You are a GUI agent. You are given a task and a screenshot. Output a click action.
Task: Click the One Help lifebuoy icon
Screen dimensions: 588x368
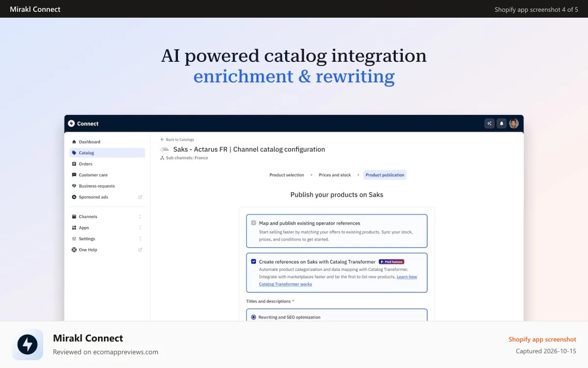74,250
